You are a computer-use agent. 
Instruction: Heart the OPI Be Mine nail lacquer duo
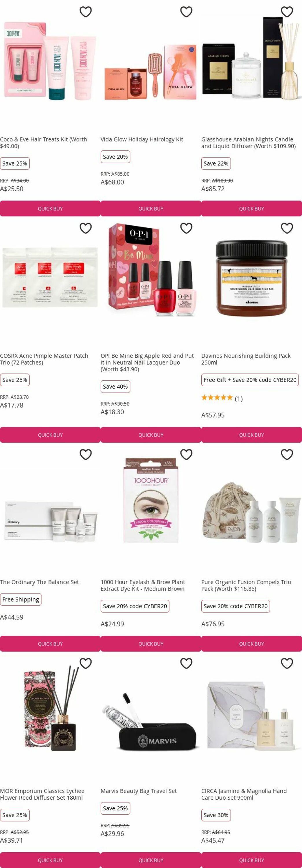[186, 228]
